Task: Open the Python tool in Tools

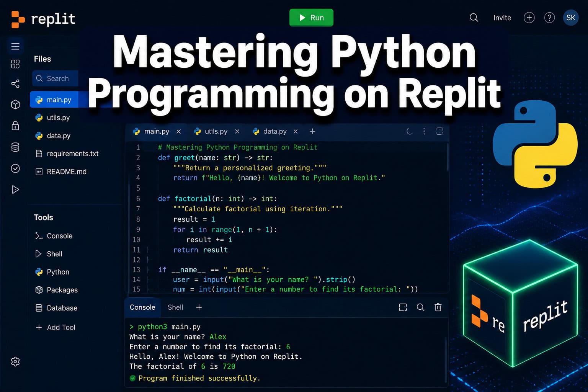Action: point(52,272)
